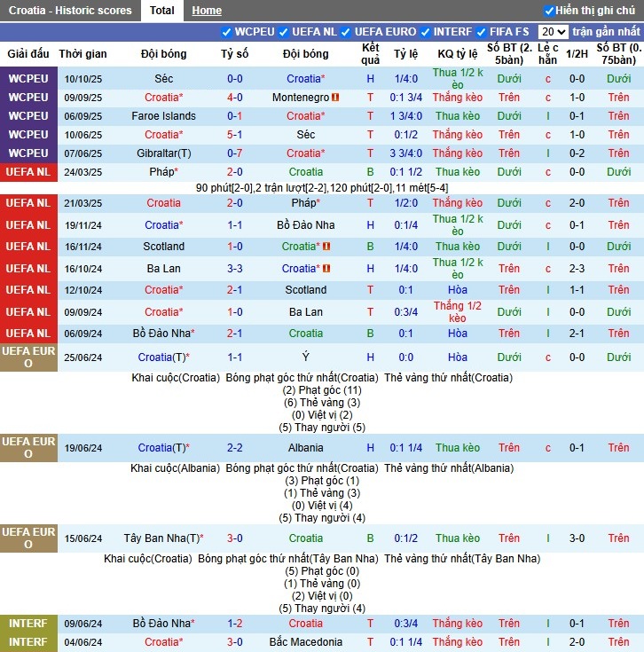644x652 pixels.
Task: Select the Total tab
Action: pyautogui.click(x=162, y=11)
